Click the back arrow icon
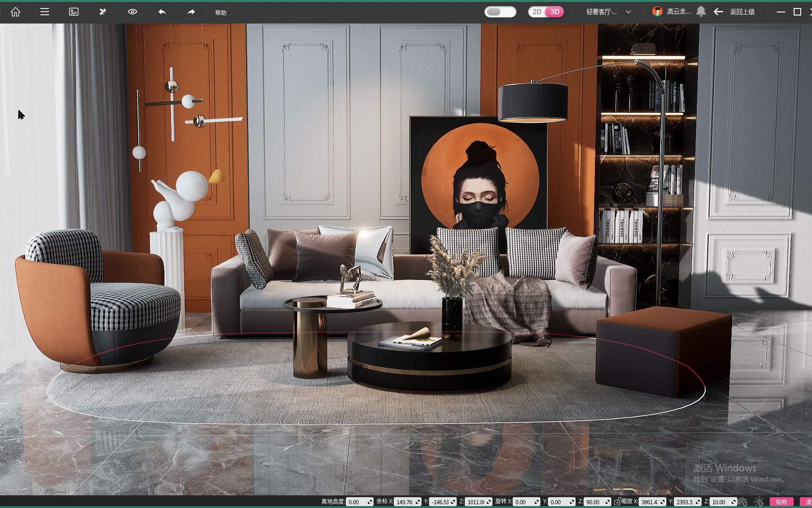 coord(718,12)
